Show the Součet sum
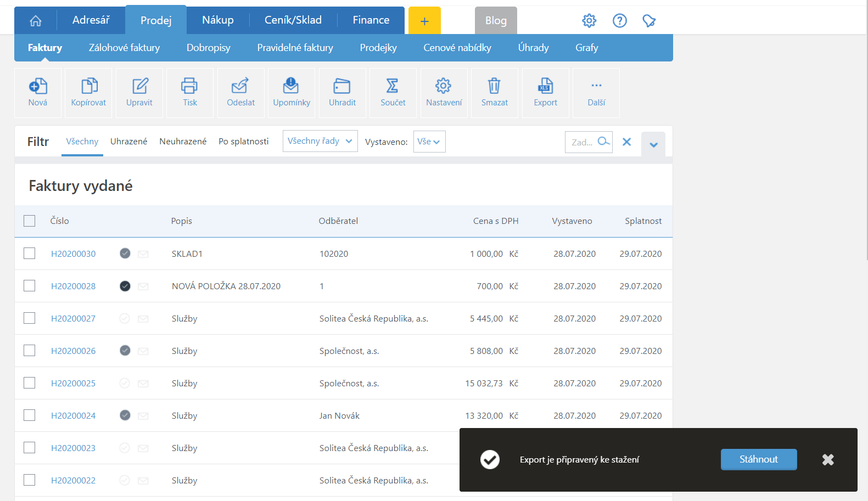 [x=393, y=93]
